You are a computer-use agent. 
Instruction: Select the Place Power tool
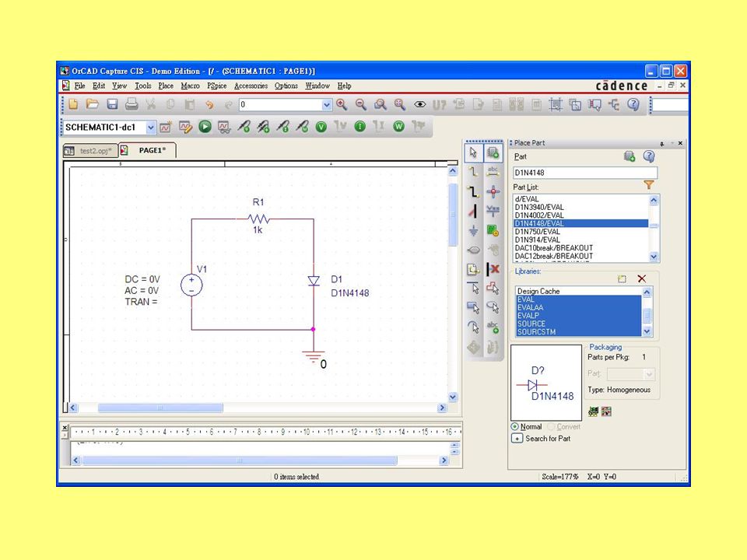493,211
